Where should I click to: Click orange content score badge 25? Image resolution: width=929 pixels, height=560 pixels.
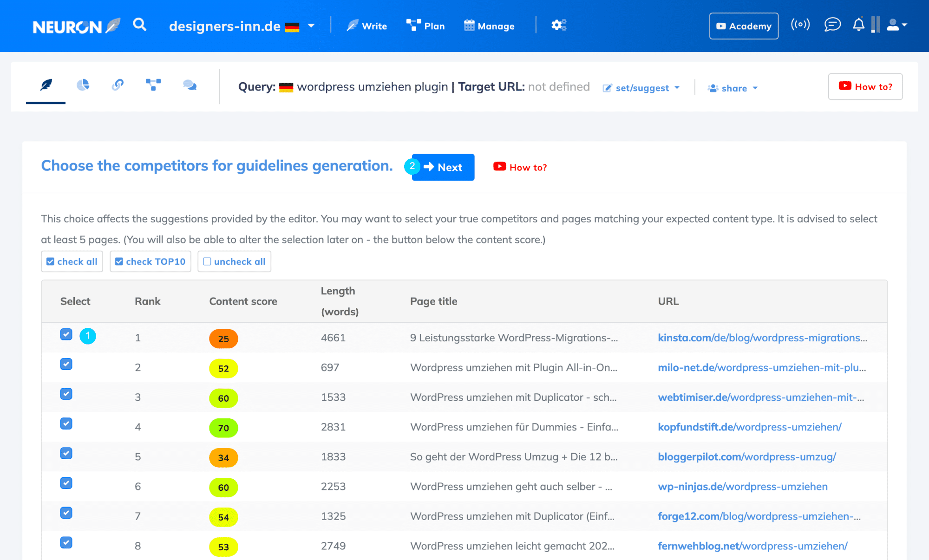(223, 339)
